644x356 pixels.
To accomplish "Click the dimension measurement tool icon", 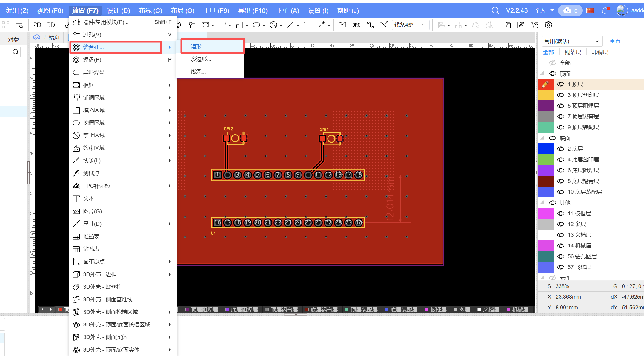I will coord(321,25).
